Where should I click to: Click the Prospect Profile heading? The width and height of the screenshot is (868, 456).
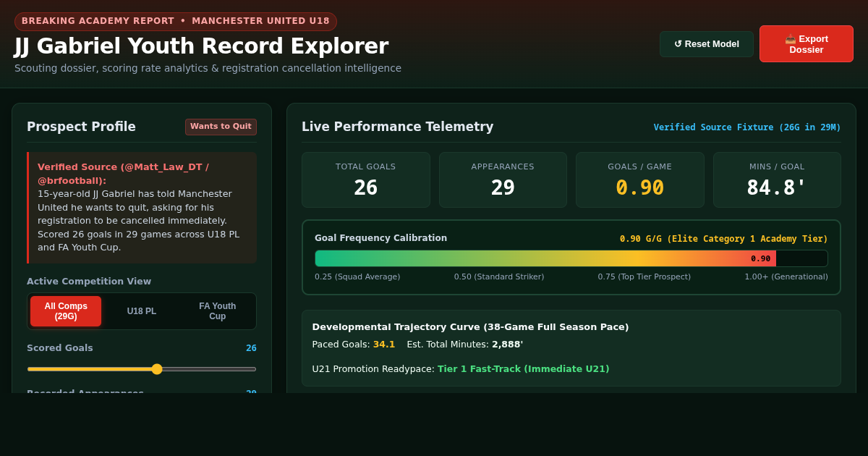81,127
